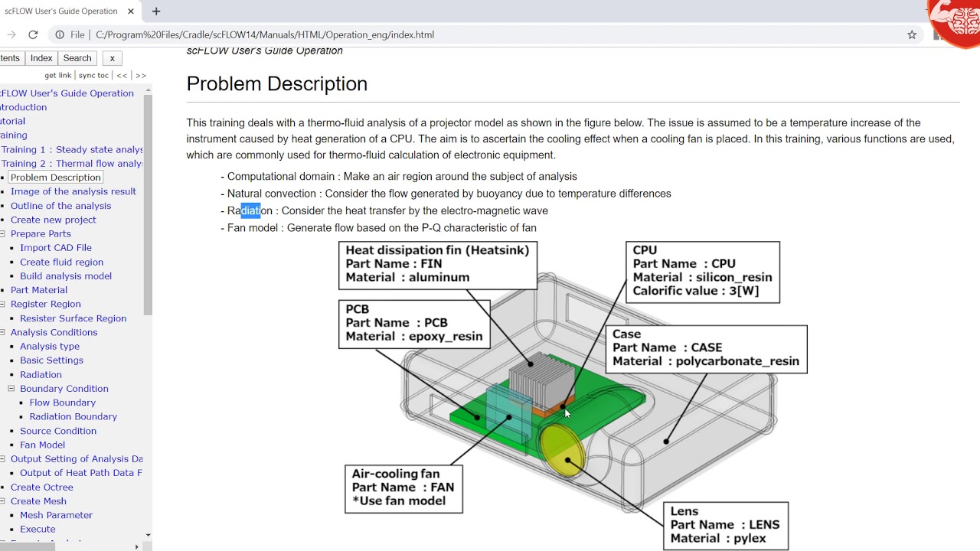Click the sidebar vertical scrollbar
Screen dimensions: 980x551
[x=148, y=204]
